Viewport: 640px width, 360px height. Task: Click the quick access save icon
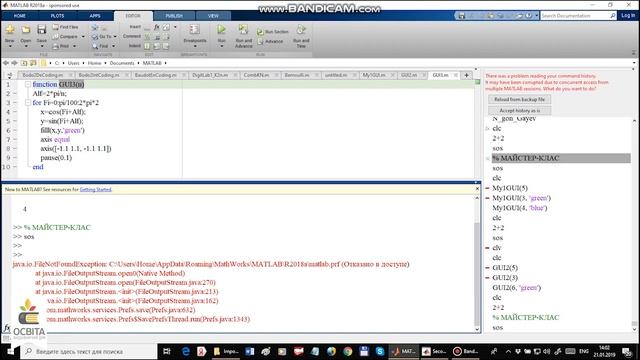[462, 16]
